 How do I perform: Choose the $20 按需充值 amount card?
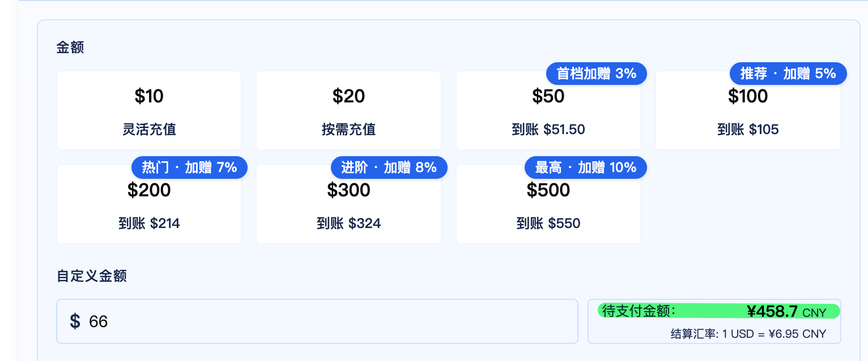coord(348,110)
